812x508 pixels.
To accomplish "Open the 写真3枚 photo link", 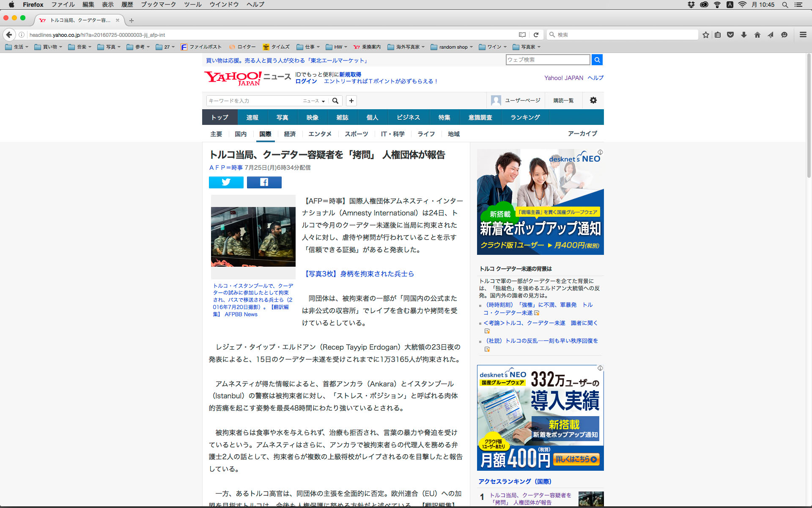I will point(359,274).
